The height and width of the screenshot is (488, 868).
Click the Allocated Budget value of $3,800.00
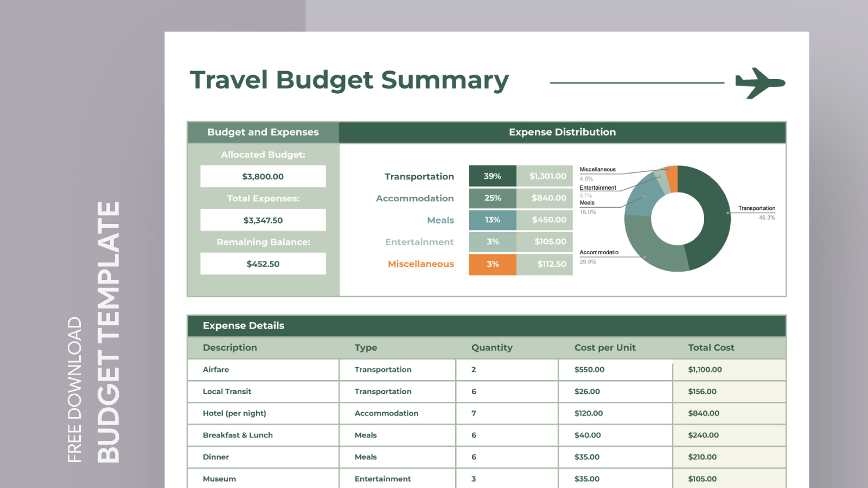pyautogui.click(x=263, y=176)
